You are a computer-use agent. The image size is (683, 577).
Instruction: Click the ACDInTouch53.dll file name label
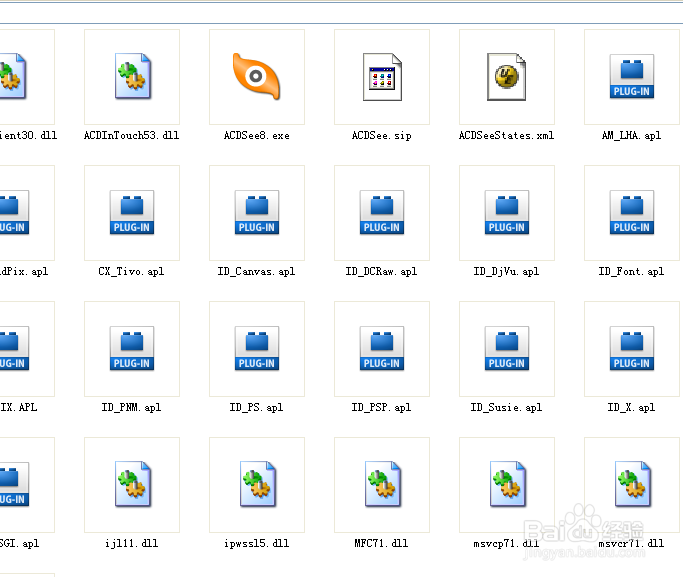pos(132,135)
